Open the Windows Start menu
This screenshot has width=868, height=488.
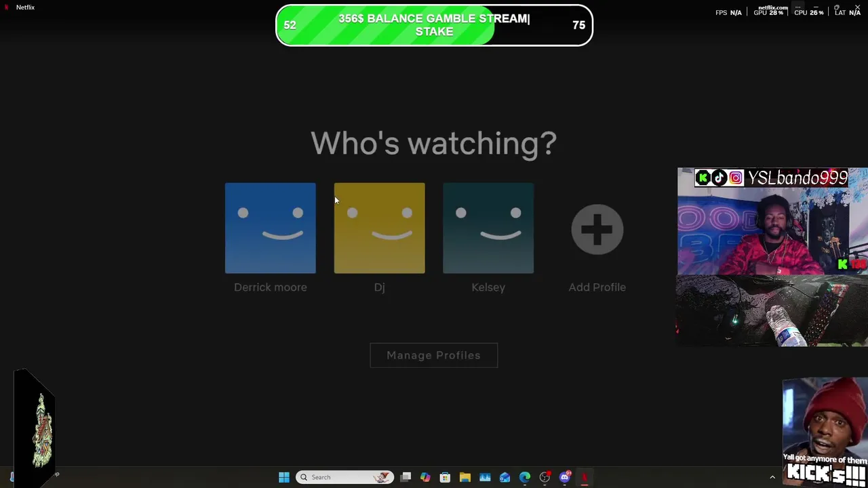(284, 477)
